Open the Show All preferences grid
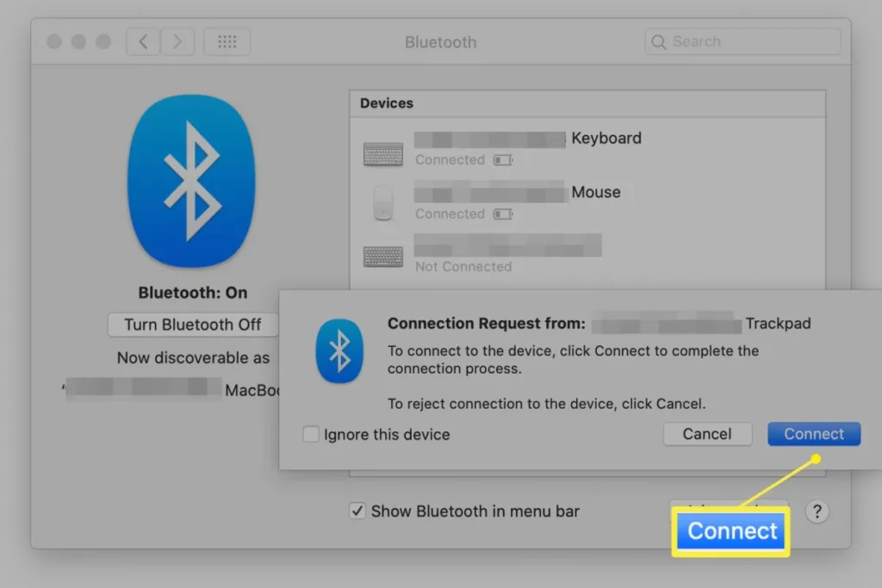Image resolution: width=882 pixels, height=588 pixels. coord(227,41)
